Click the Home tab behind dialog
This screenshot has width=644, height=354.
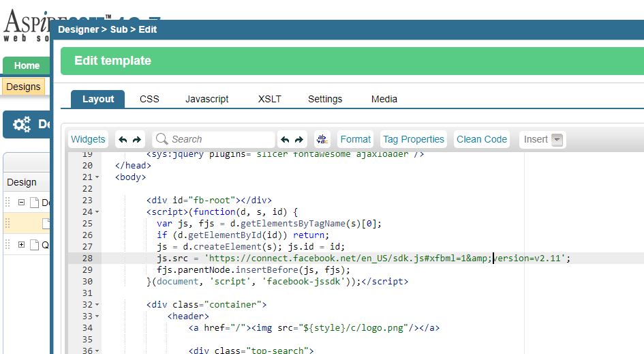coord(27,65)
